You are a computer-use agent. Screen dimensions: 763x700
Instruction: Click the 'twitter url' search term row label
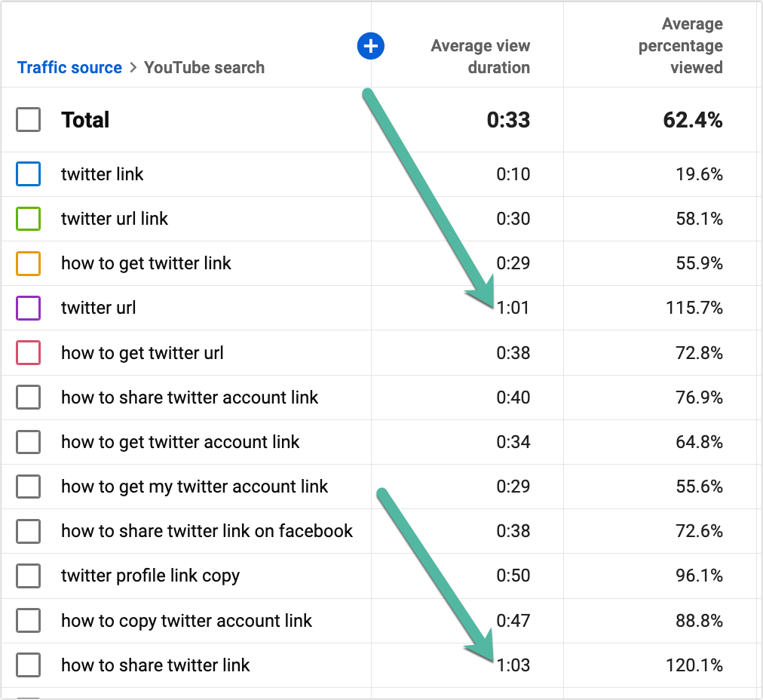[x=98, y=308]
